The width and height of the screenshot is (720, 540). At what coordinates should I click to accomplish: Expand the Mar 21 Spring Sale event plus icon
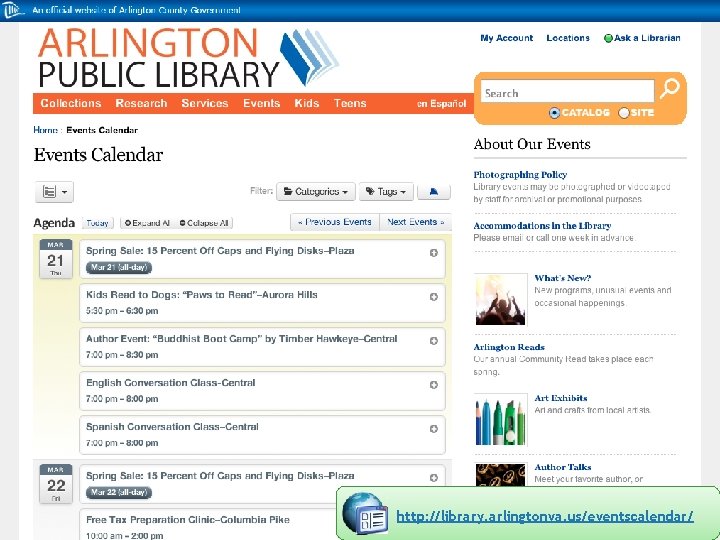coord(433,253)
